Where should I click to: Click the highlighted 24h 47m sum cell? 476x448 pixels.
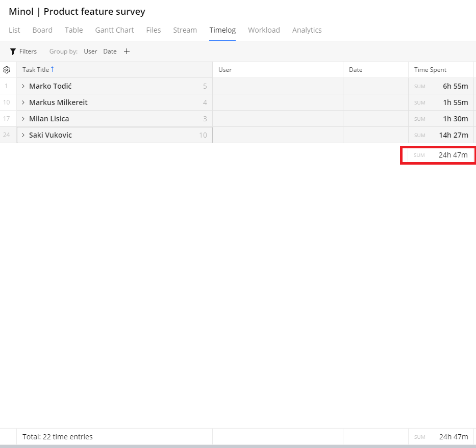point(439,155)
